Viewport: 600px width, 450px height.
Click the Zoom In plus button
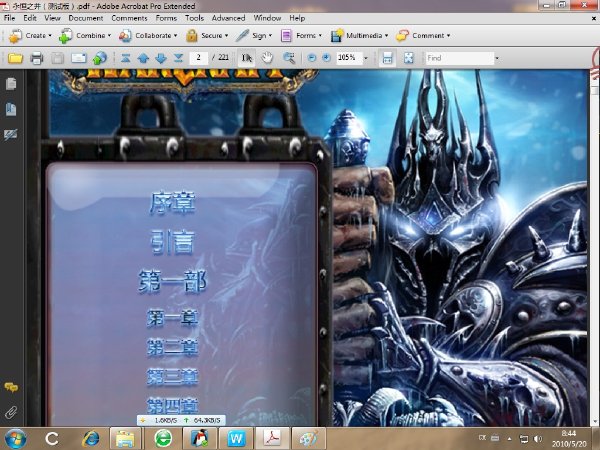coord(326,58)
